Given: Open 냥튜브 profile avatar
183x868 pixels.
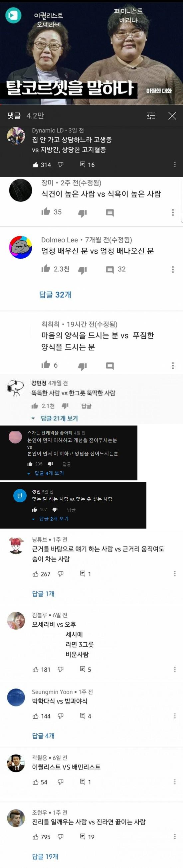Looking at the screenshot, I should click(16, 546).
